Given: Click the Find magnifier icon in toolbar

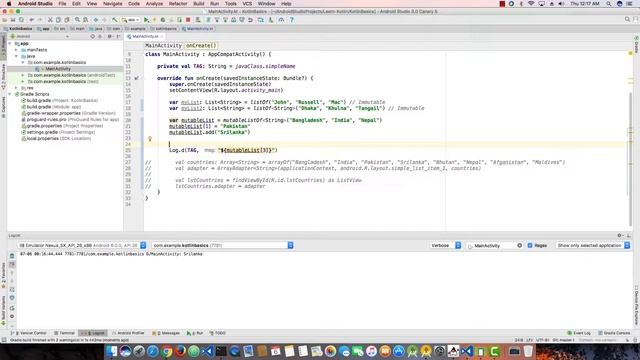Looking at the screenshot, I should [x=77, y=20].
